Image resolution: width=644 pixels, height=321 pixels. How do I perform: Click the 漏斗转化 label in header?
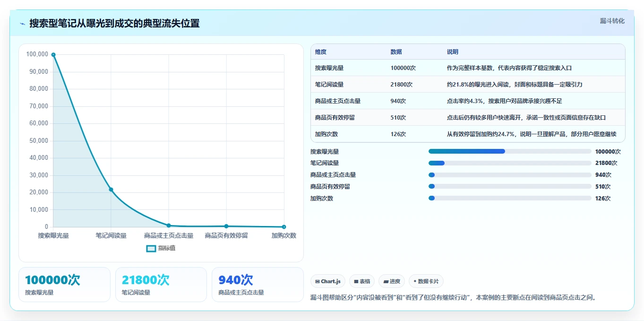(612, 21)
